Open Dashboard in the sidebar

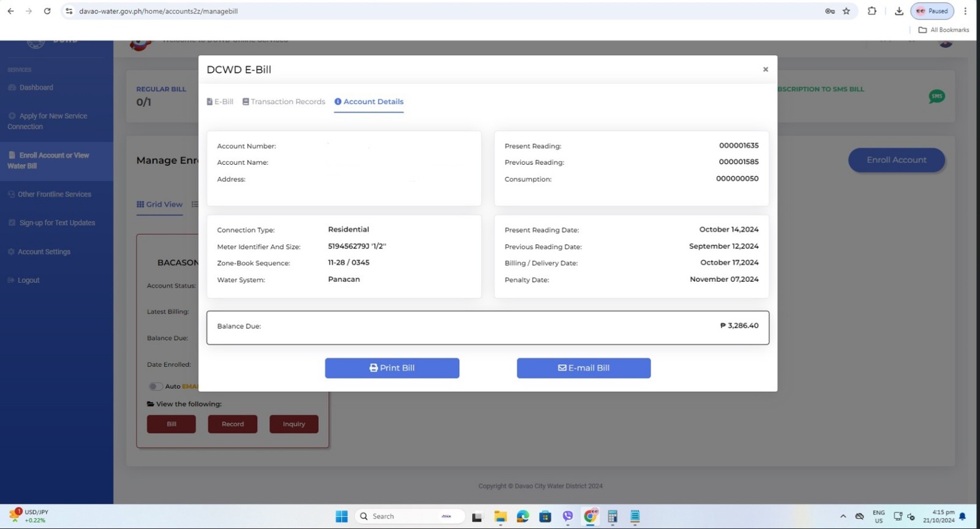(x=31, y=88)
